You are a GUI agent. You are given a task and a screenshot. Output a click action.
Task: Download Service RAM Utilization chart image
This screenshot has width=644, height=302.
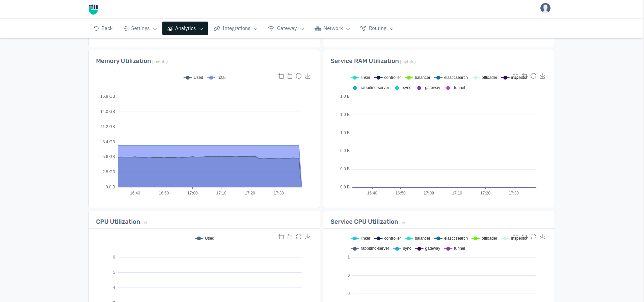542,76
